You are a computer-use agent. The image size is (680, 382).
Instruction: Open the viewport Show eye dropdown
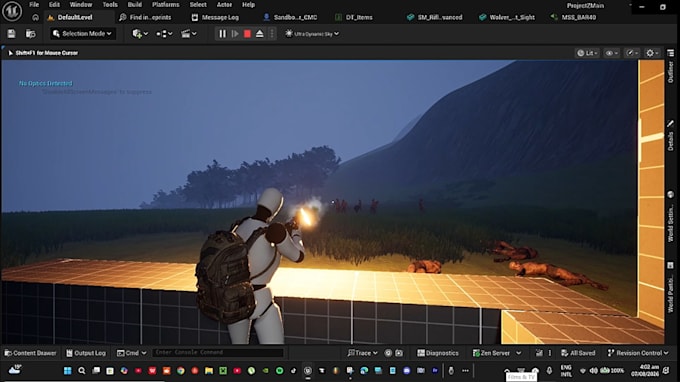coord(611,53)
